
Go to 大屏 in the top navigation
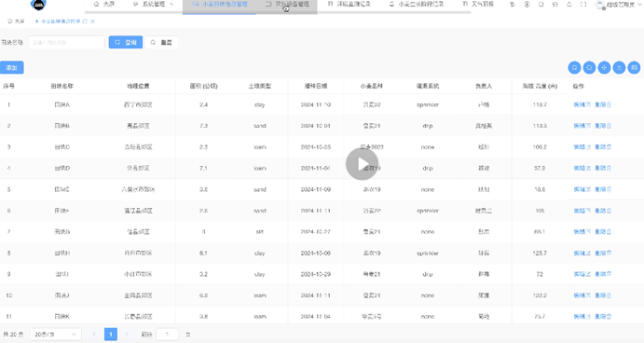click(104, 4)
